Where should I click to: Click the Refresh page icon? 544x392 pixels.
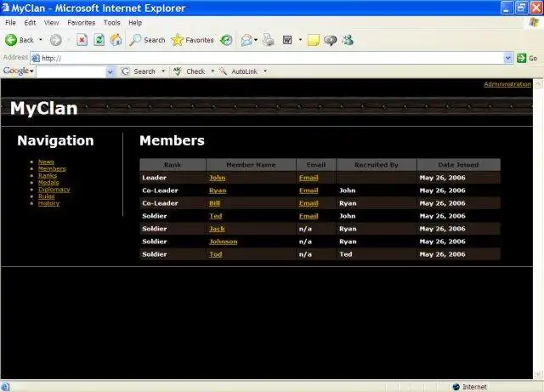coord(99,40)
